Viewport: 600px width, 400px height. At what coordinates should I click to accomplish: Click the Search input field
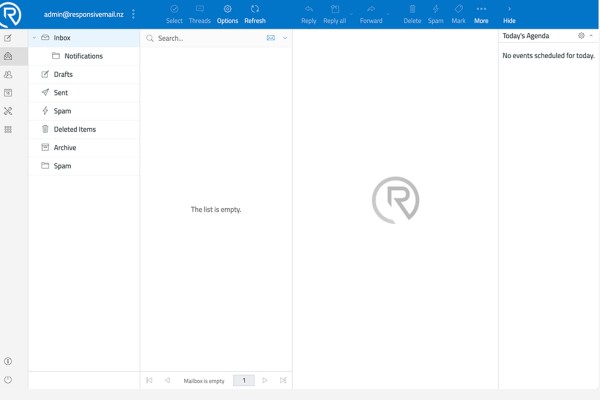210,38
